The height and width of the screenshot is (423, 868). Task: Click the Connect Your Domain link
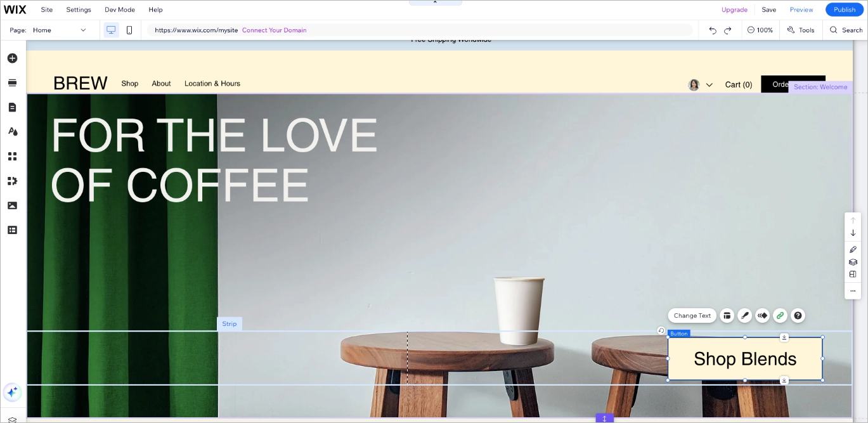274,30
